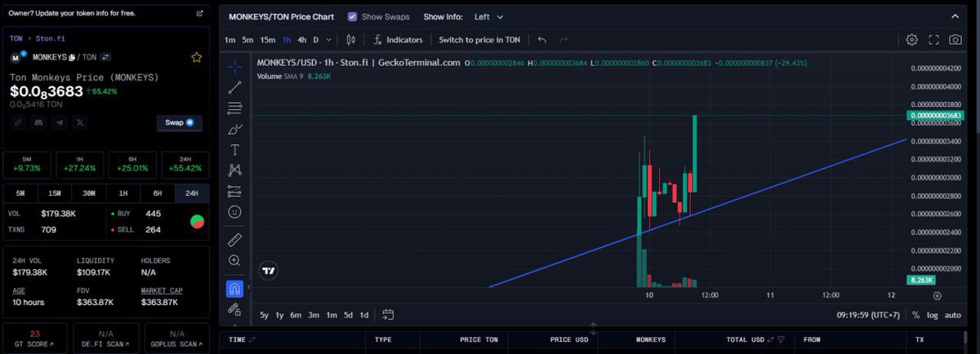Open the forecasting and measurement tools
This screenshot has width=980, height=354.
click(x=234, y=192)
